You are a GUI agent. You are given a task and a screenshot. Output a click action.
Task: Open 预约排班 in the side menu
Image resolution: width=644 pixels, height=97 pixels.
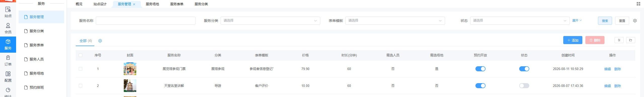(42, 87)
